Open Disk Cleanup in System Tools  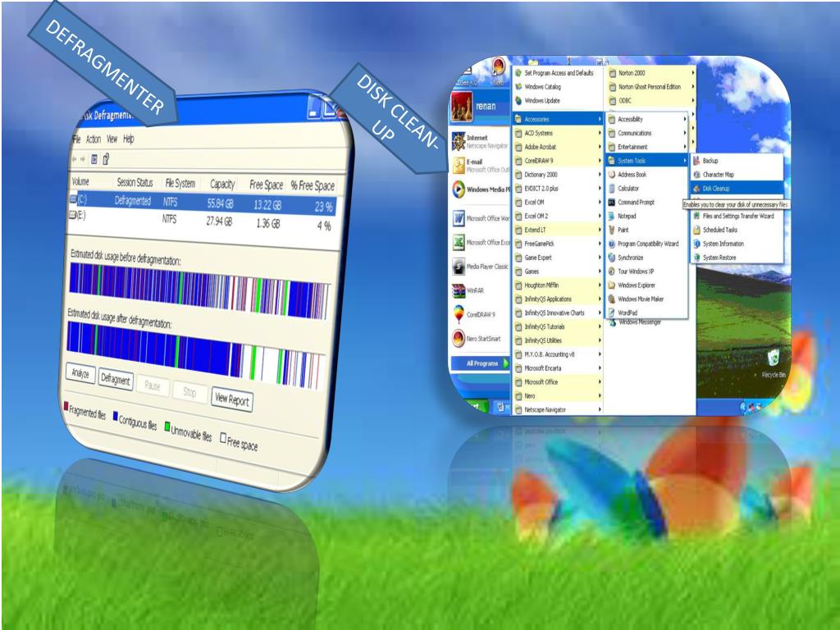737,189
